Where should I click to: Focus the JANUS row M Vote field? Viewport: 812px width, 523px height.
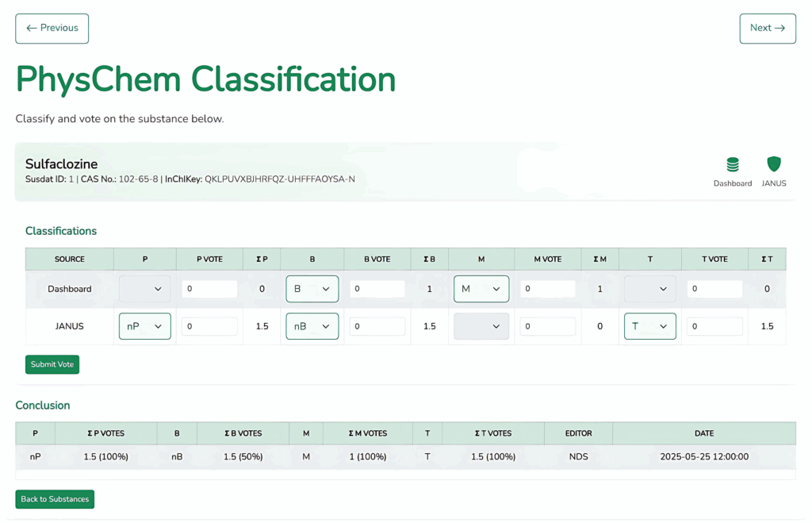click(548, 326)
